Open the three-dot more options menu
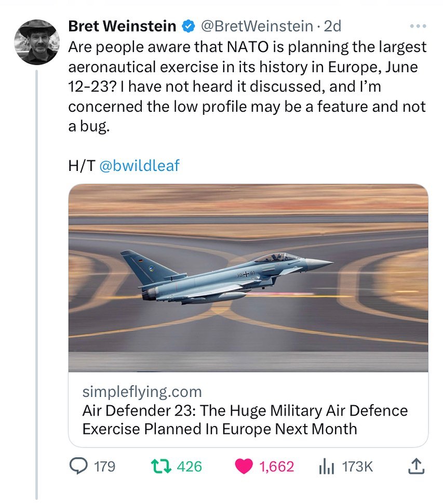 coord(417,25)
